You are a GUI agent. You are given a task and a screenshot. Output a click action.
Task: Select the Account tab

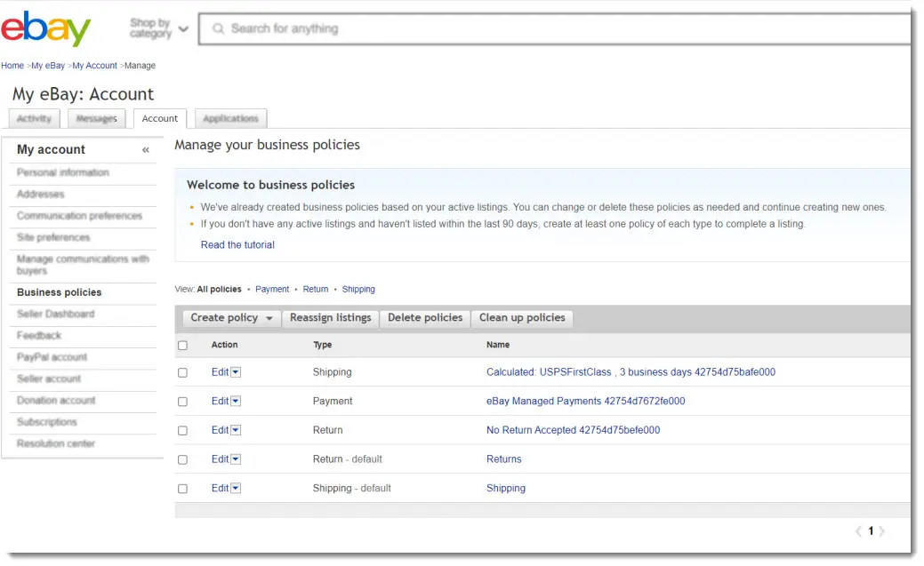160,118
